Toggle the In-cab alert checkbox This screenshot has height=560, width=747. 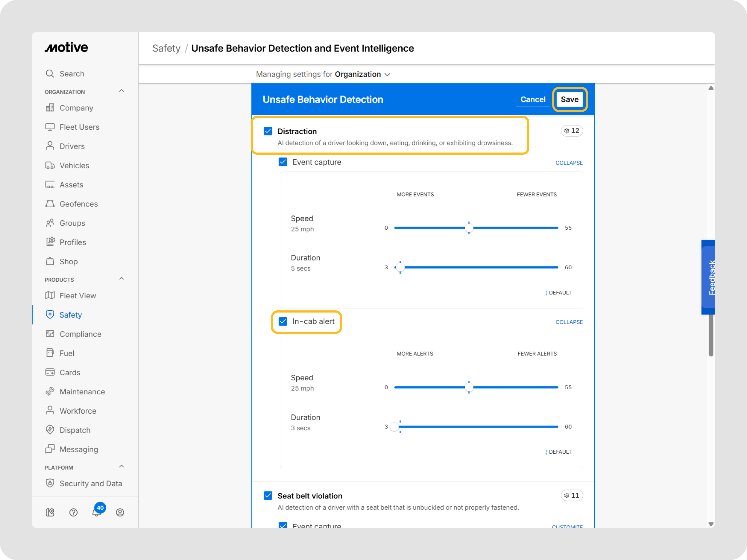point(283,321)
